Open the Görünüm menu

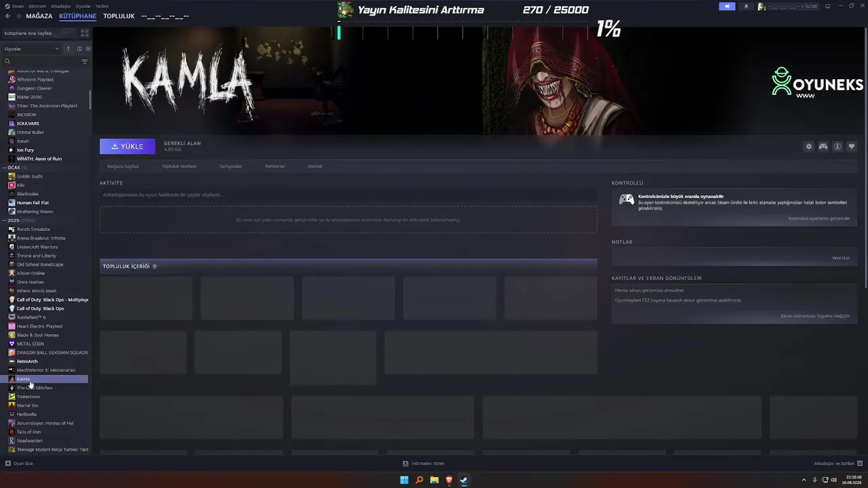tap(37, 6)
